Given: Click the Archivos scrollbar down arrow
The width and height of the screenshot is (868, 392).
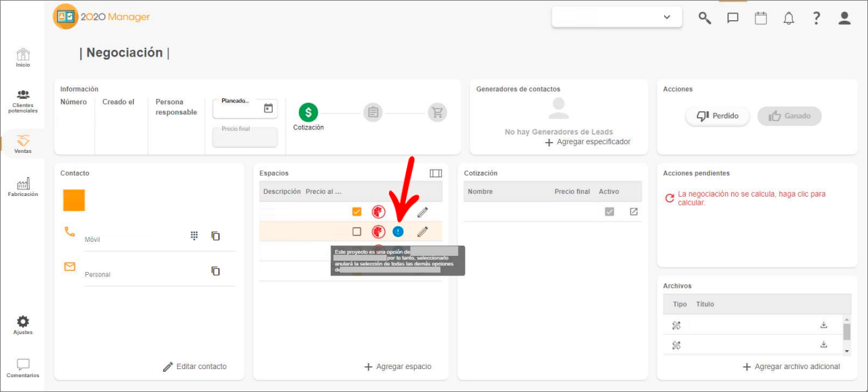Looking at the screenshot, I should click(x=846, y=351).
